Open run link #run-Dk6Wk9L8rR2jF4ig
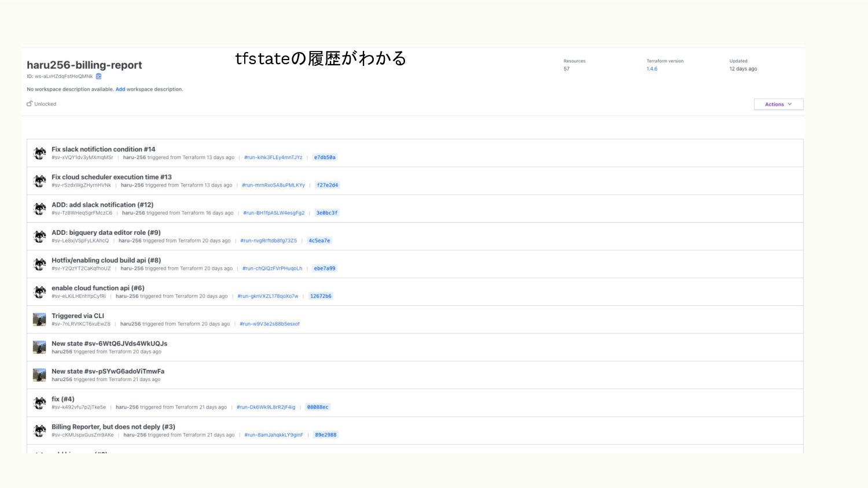This screenshot has width=868, height=488. coord(266,407)
